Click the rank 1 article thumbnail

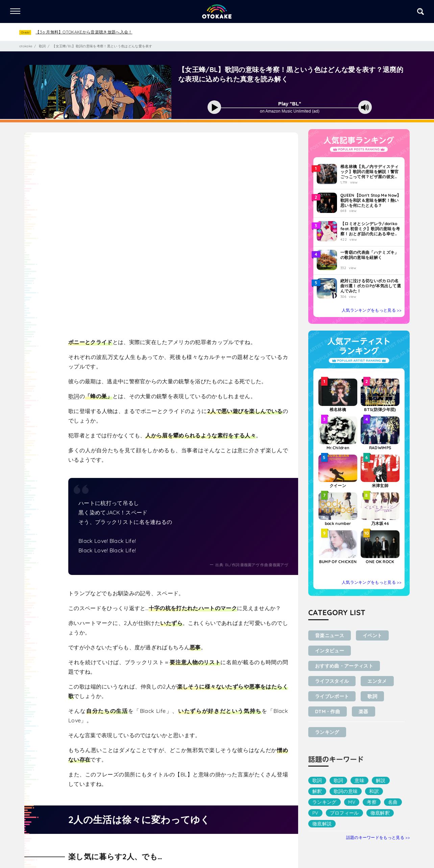tap(327, 174)
